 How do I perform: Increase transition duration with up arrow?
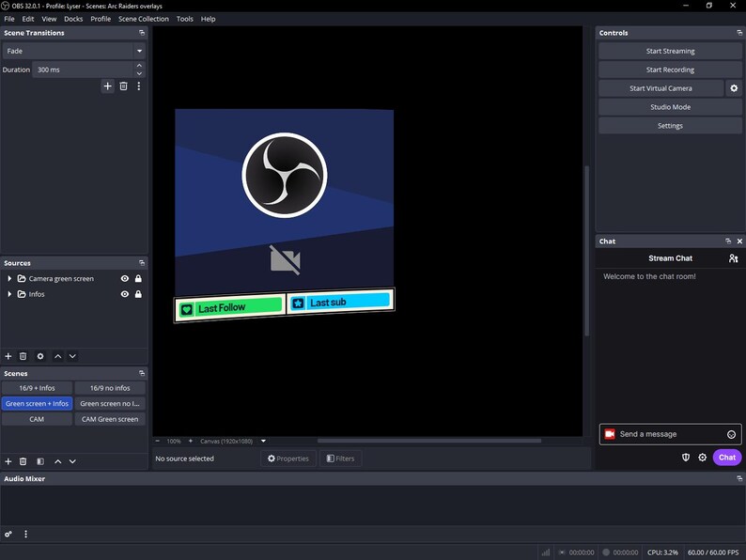pos(139,66)
